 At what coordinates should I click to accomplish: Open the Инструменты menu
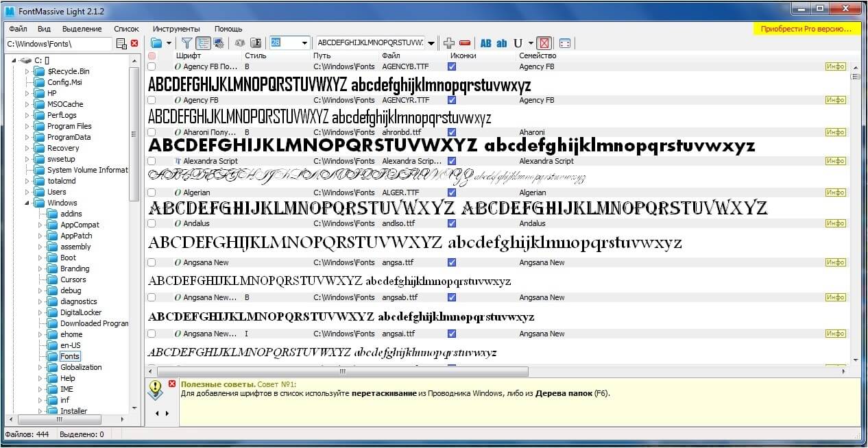(176, 29)
